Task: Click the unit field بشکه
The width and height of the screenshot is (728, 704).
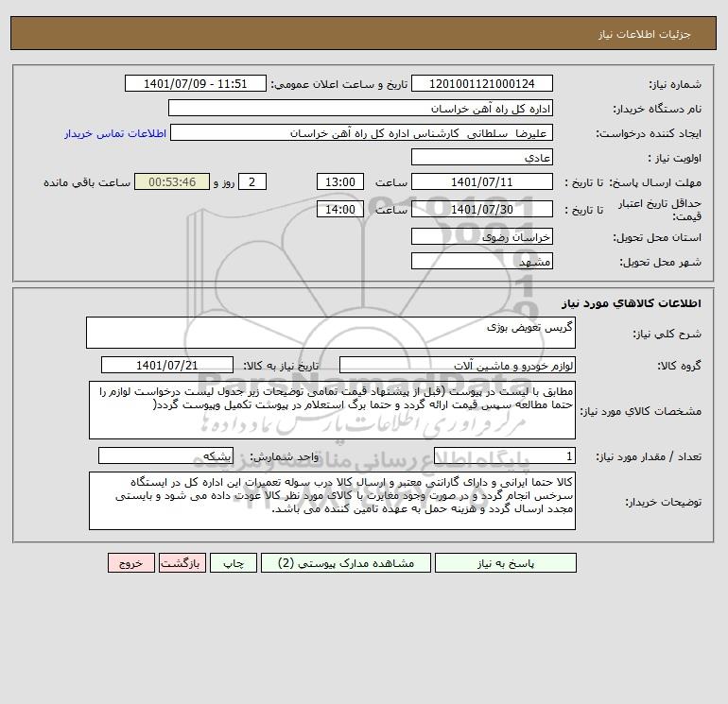Action: click(165, 455)
